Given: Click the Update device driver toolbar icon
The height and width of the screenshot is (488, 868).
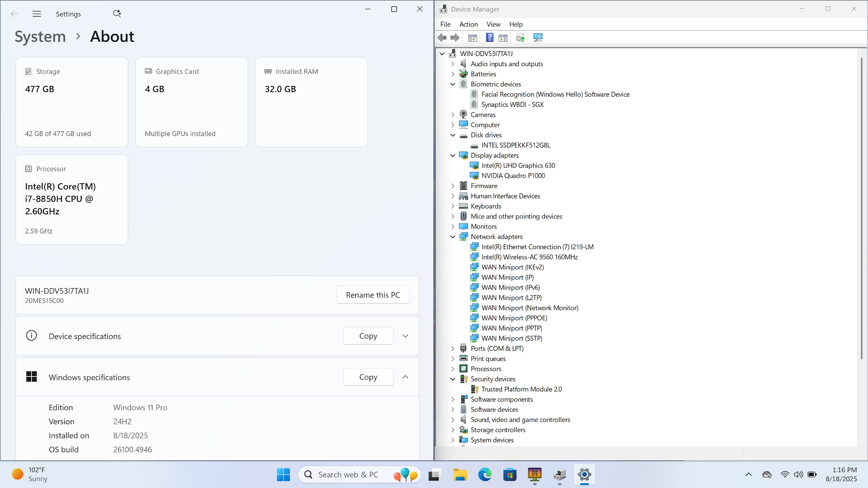Looking at the screenshot, I should click(x=520, y=38).
